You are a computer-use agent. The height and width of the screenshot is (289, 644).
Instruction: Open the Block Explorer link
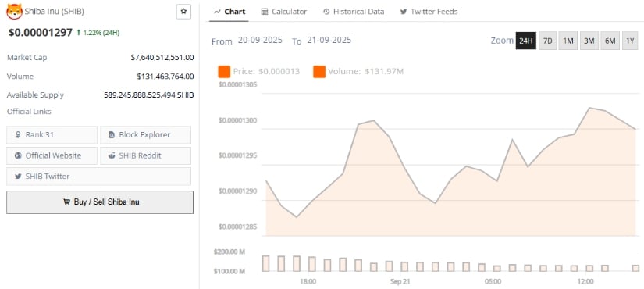pyautogui.click(x=145, y=135)
